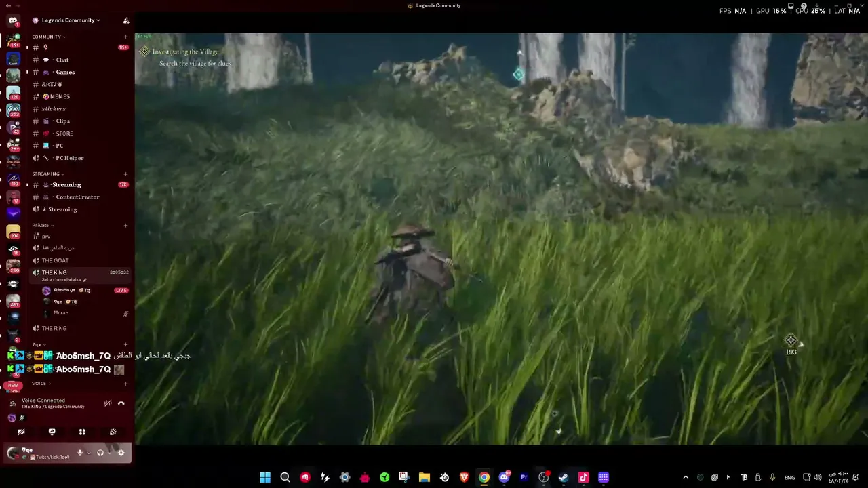Open volume control in system tray
Viewport: 868px width, 488px height.
coord(818,477)
